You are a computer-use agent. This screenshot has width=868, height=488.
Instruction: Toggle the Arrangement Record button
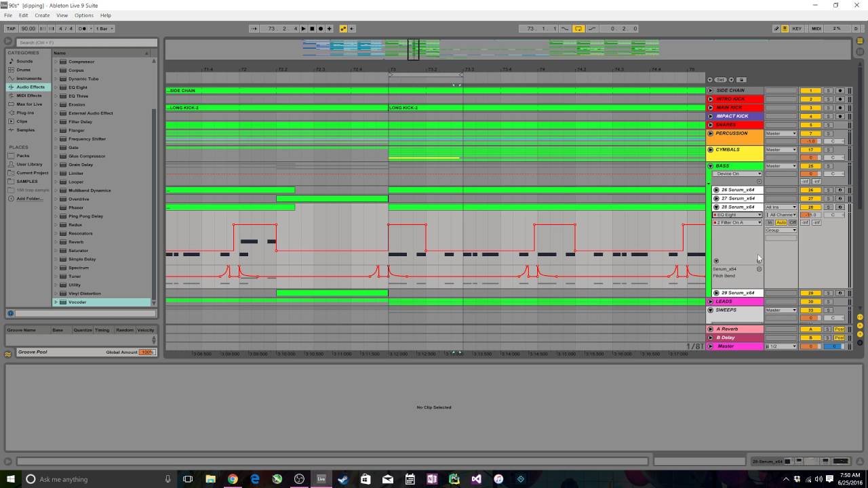pyautogui.click(x=321, y=28)
